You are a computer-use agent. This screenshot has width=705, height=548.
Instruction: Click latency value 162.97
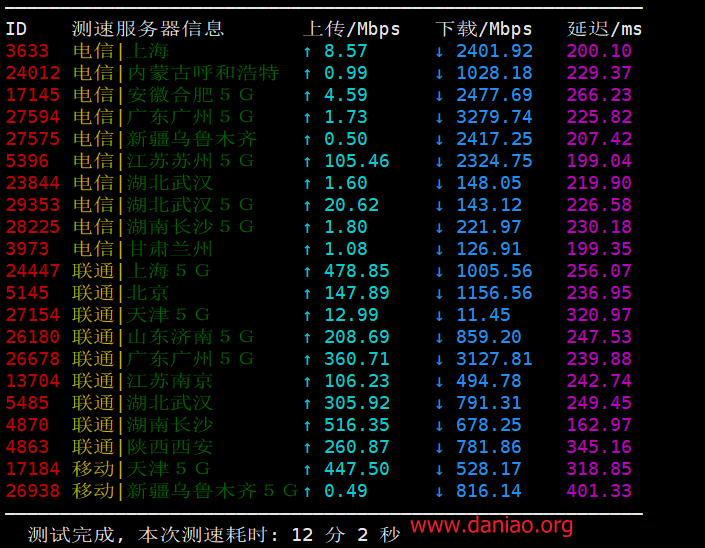[x=599, y=425]
